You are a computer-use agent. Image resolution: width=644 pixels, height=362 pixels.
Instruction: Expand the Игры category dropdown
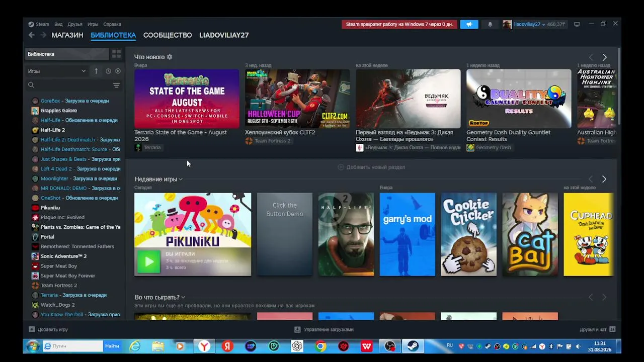(57, 71)
